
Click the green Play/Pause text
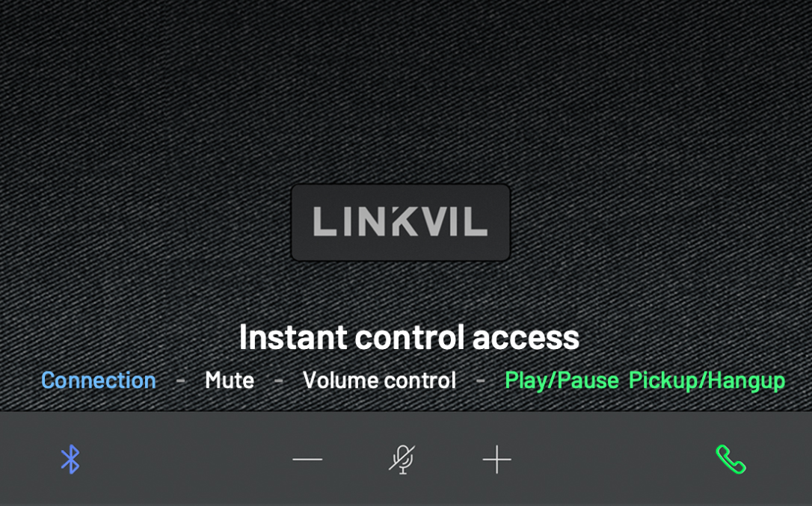562,380
